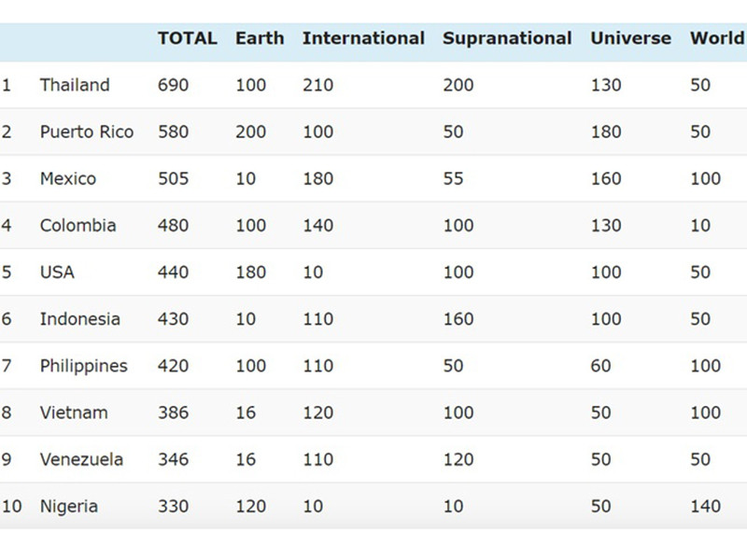
Task: Select Venezuela in the ranking table
Action: pos(82,459)
